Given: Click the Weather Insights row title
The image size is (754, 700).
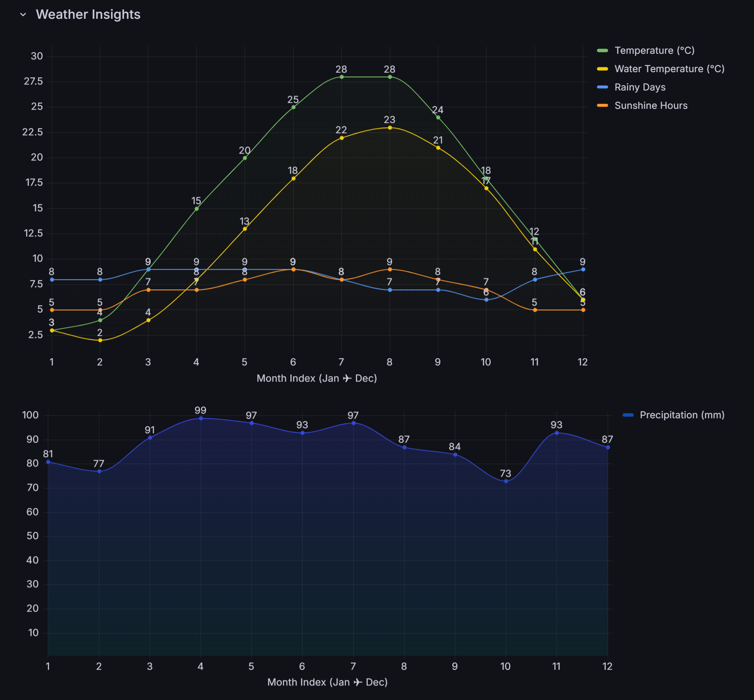Looking at the screenshot, I should (88, 15).
